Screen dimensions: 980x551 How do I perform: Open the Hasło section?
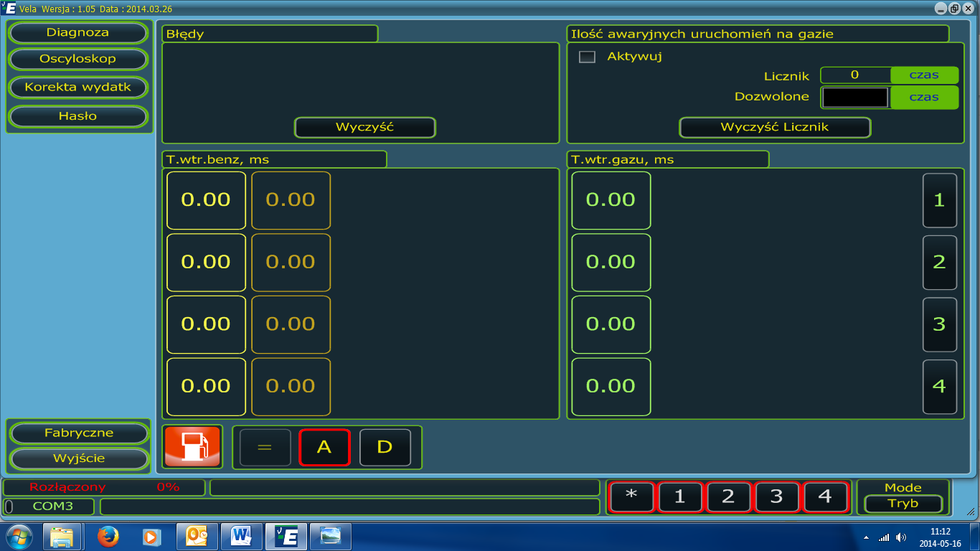point(77,116)
